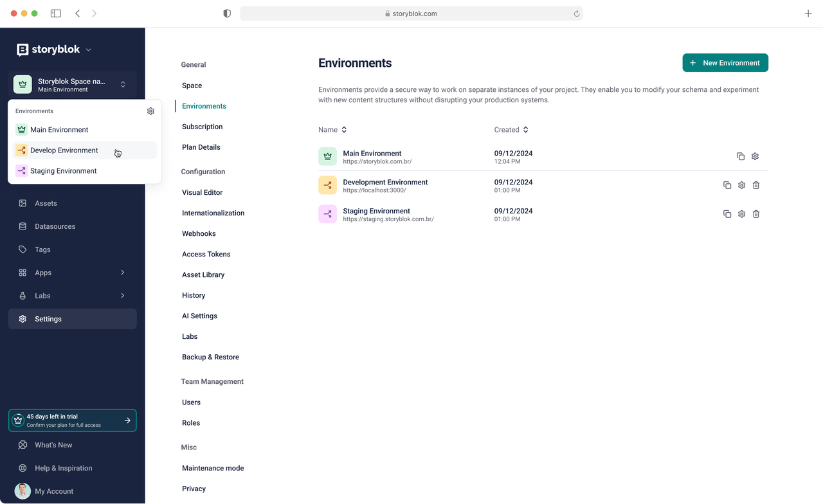Click the 45 days left in trial banner

coord(72,420)
